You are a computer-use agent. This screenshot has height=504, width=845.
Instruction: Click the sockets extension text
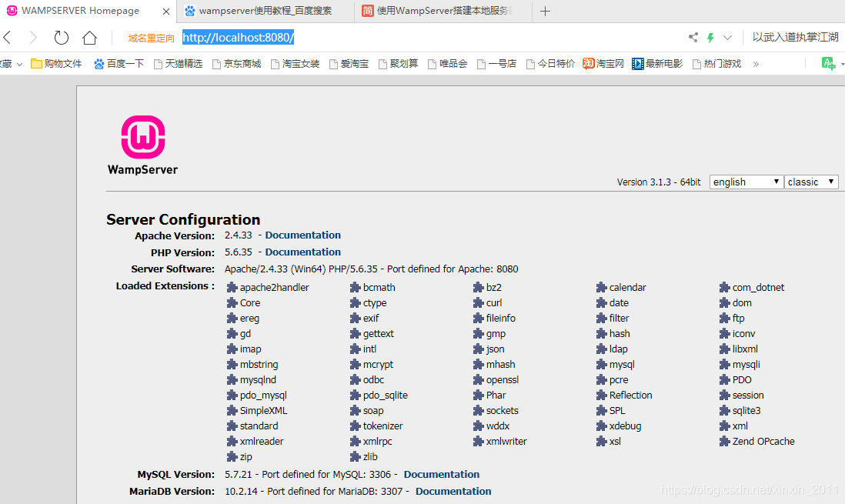click(x=503, y=410)
